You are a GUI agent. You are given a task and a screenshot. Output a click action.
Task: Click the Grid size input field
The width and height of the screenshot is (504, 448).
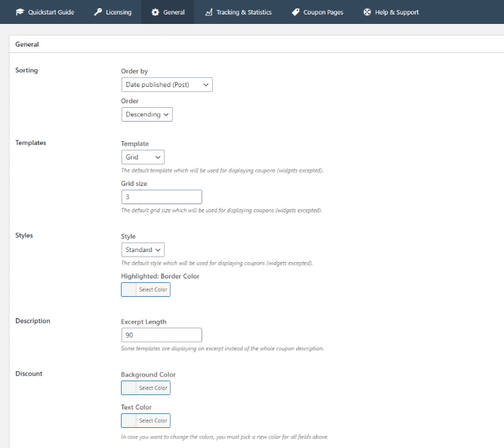162,197
